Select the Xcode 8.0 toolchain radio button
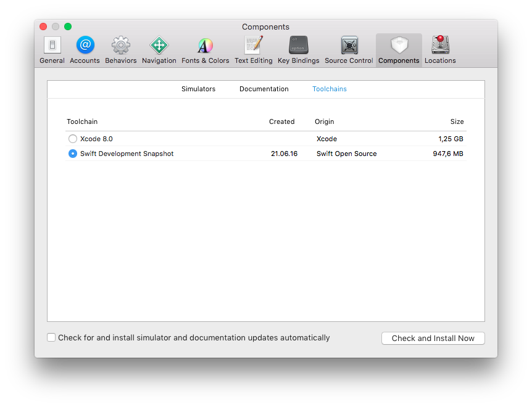Viewport: 532px width, 407px height. [73, 139]
